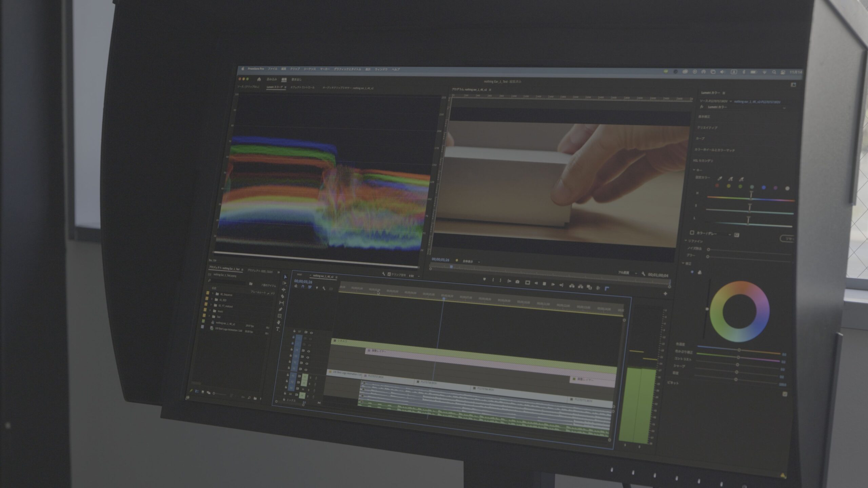
Task: Toggle V7 track output eye icon
Action: [x=311, y=332]
